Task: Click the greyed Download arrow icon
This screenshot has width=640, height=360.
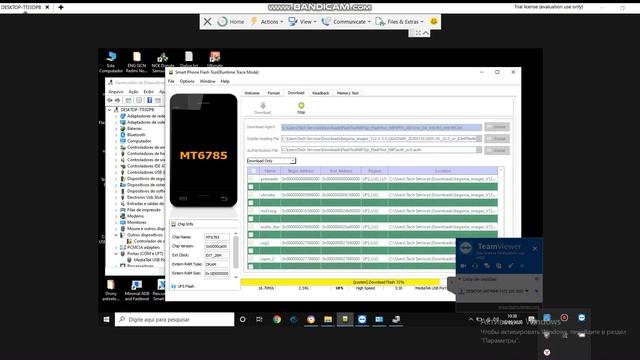Action: [x=263, y=105]
